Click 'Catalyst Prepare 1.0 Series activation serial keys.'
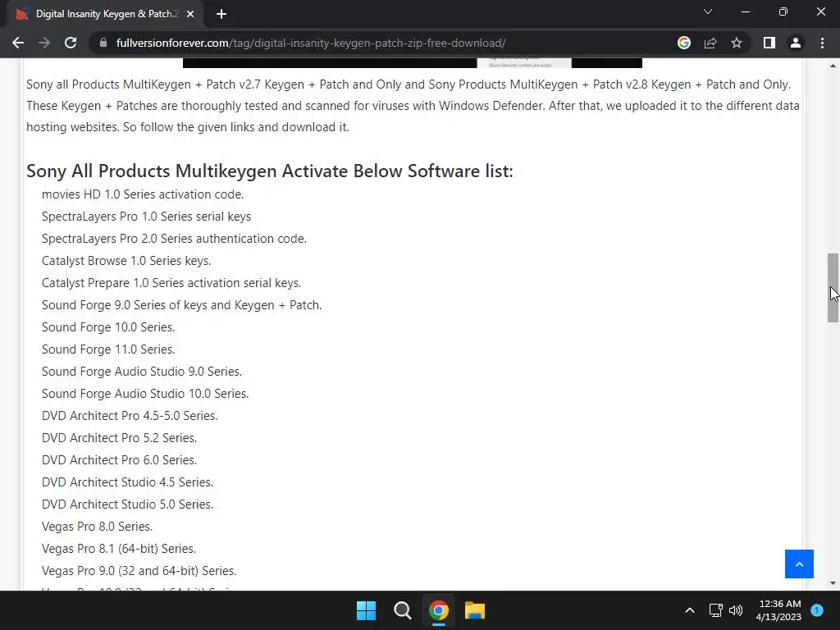This screenshot has height=630, width=840. point(171,283)
